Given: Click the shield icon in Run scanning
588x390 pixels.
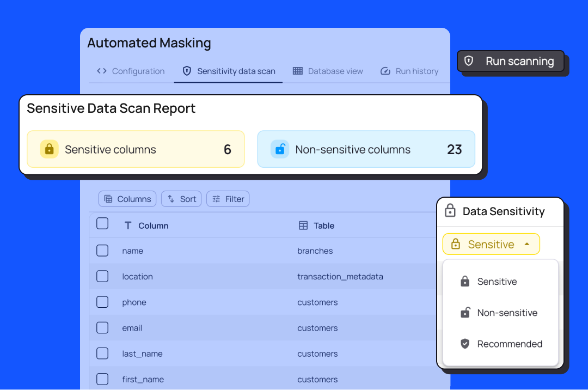Looking at the screenshot, I should pyautogui.click(x=469, y=61).
